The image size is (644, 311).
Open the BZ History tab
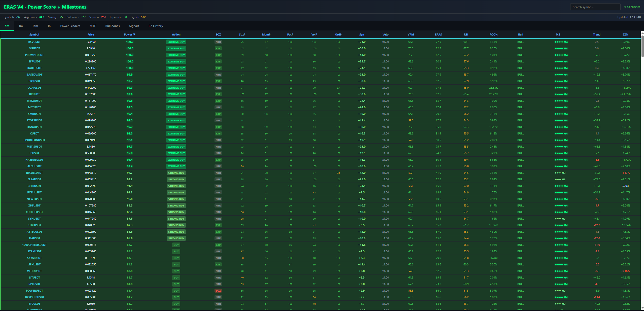tap(156, 26)
